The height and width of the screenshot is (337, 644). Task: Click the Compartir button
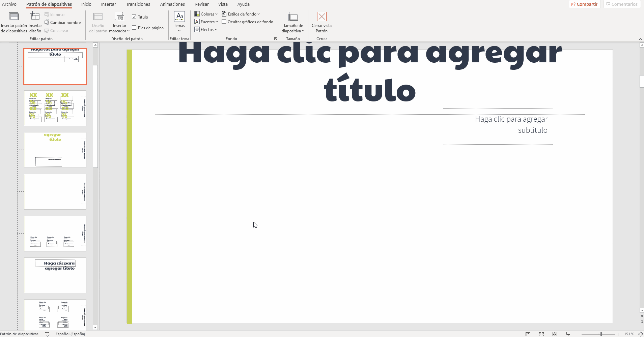(585, 4)
